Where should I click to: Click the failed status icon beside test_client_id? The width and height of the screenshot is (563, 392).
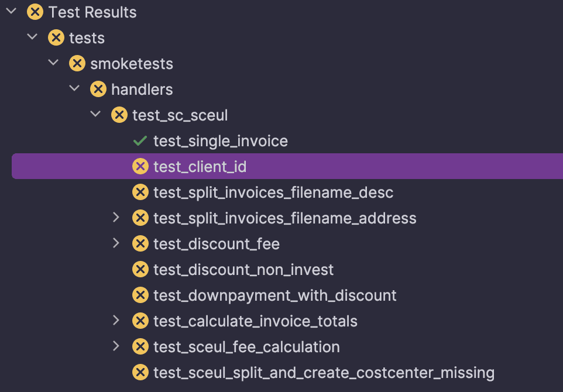click(x=140, y=167)
